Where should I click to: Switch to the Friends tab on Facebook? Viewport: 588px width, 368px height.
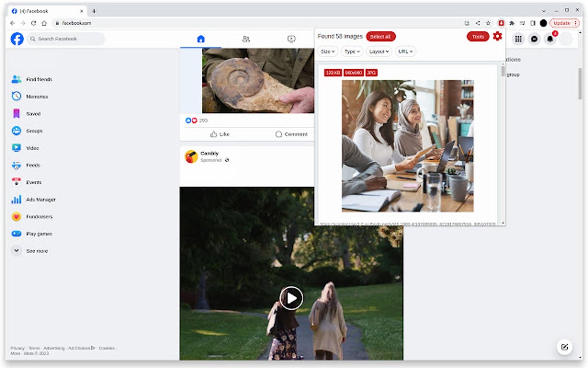pos(246,39)
